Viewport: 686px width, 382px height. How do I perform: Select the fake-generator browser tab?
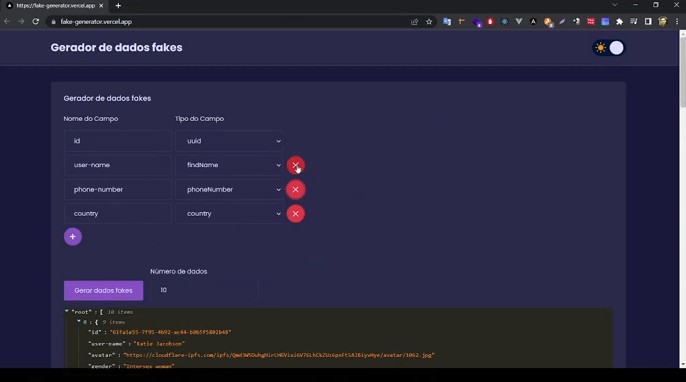(56, 6)
